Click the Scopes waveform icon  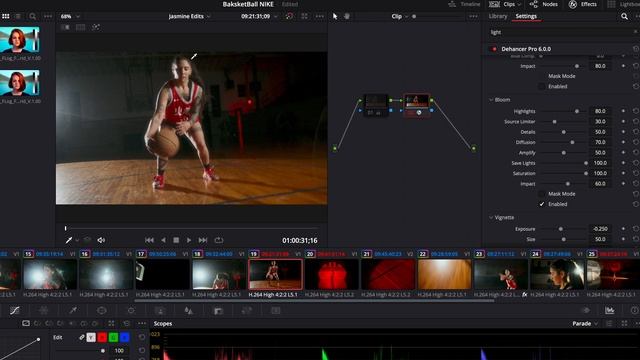tap(609, 311)
